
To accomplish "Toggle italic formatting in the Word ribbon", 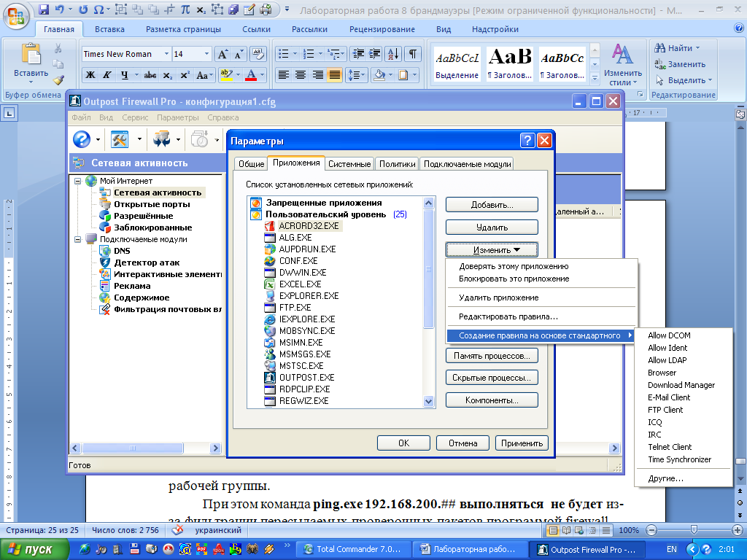I will (x=107, y=75).
